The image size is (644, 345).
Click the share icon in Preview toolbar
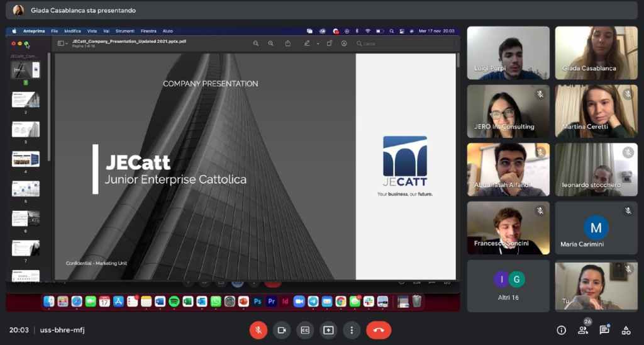pyautogui.click(x=288, y=43)
